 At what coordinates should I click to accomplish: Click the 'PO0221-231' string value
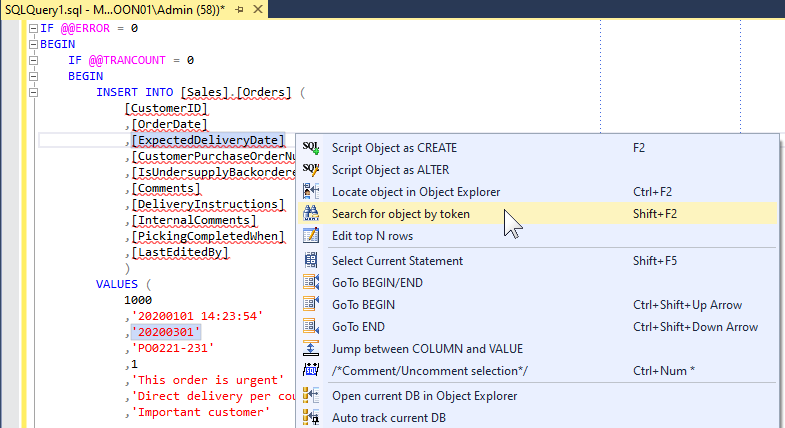point(173,348)
